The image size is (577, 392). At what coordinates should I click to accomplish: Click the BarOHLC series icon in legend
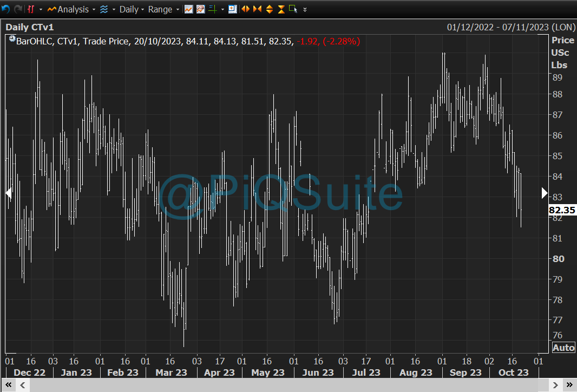coord(12,38)
